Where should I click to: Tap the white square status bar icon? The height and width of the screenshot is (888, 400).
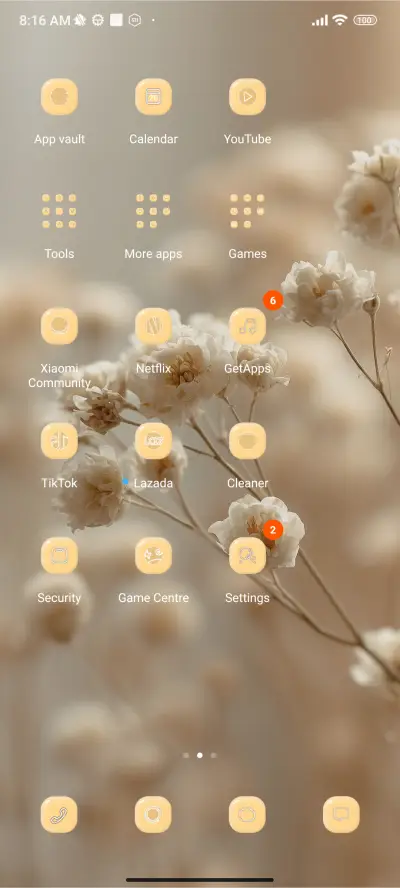(116, 20)
